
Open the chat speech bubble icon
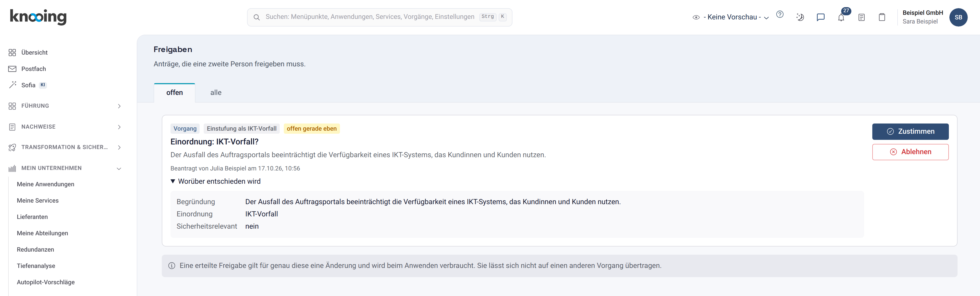(820, 17)
